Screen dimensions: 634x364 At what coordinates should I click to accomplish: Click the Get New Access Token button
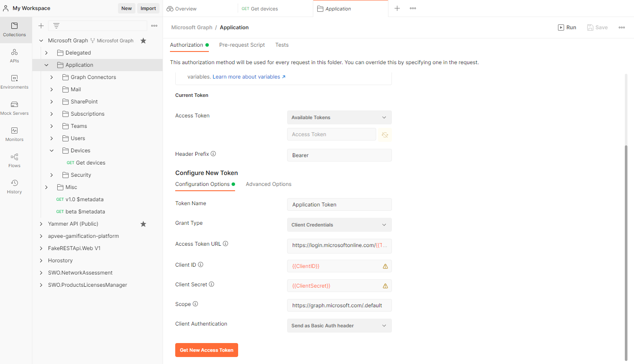pos(207,350)
